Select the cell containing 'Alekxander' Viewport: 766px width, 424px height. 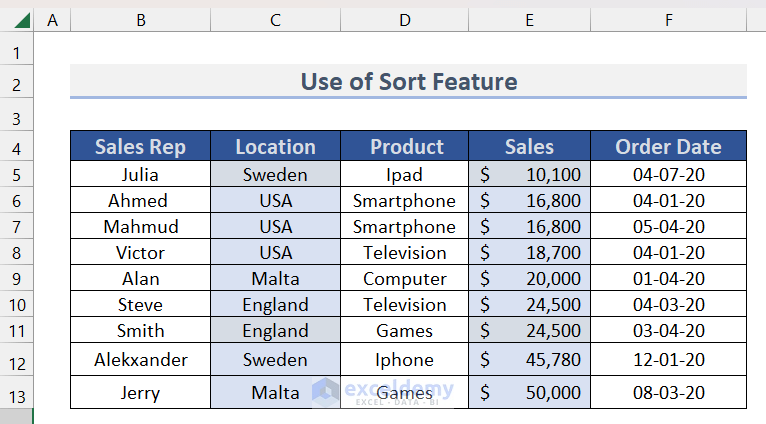pyautogui.click(x=140, y=360)
